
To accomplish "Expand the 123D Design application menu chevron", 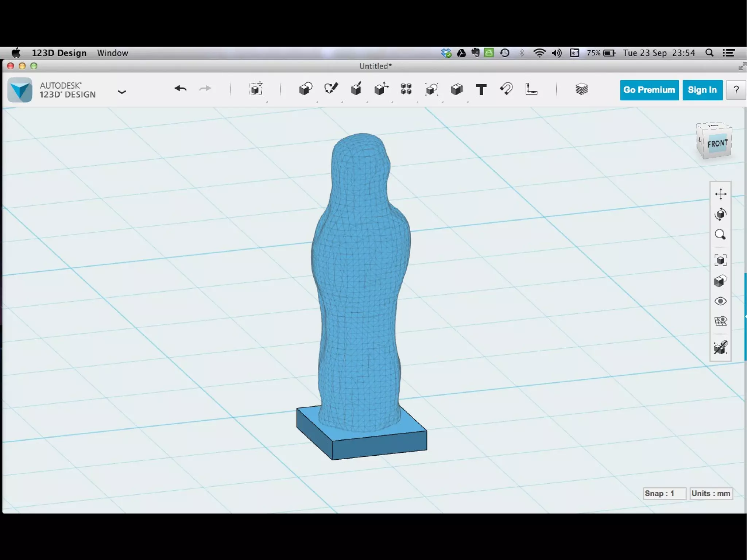I will pyautogui.click(x=122, y=92).
